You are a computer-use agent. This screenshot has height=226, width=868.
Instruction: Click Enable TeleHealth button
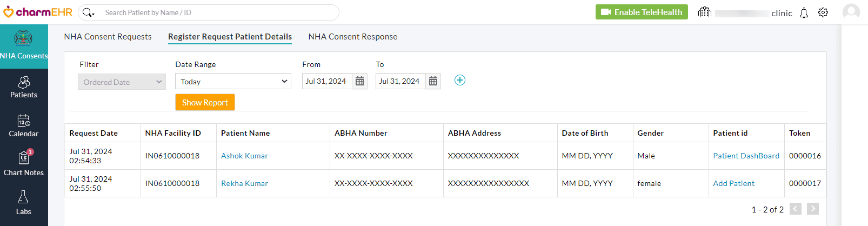pyautogui.click(x=642, y=12)
